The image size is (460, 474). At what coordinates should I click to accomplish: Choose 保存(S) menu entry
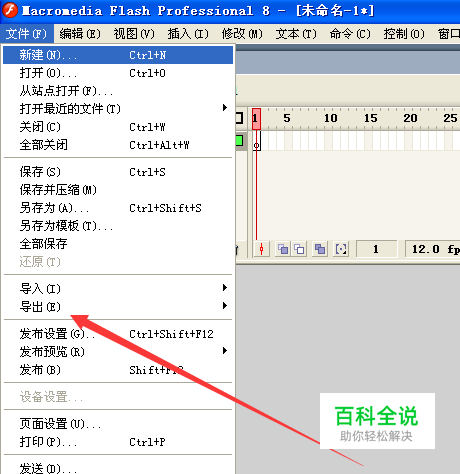[118, 172]
